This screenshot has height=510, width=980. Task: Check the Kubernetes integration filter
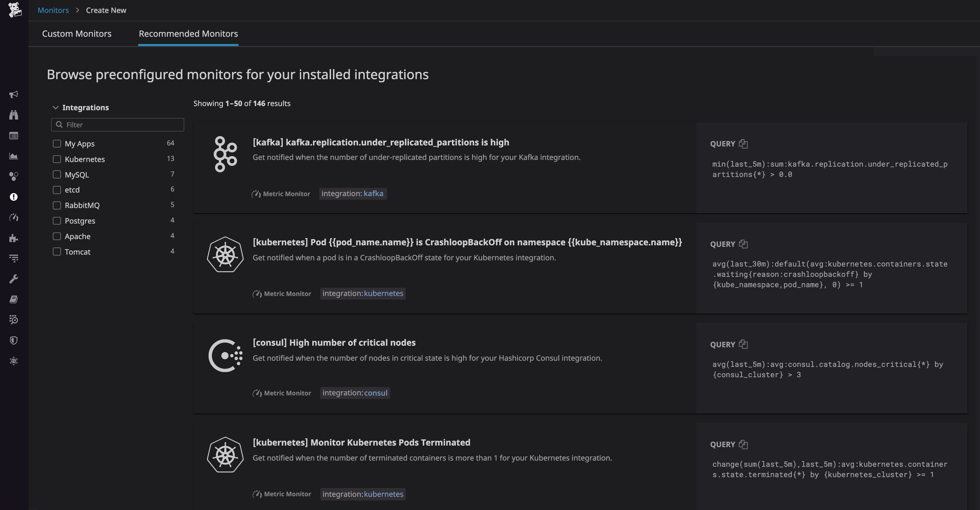point(57,159)
